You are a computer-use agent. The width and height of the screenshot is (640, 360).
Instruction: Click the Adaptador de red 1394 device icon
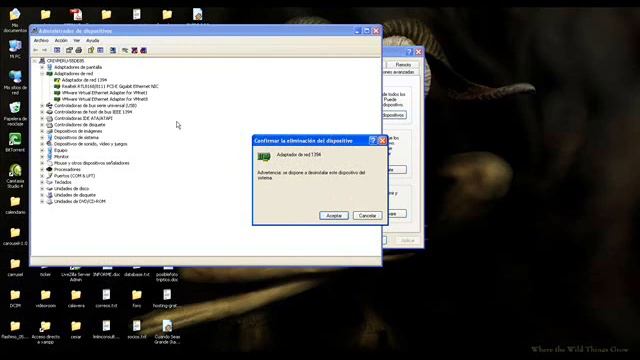pos(57,80)
